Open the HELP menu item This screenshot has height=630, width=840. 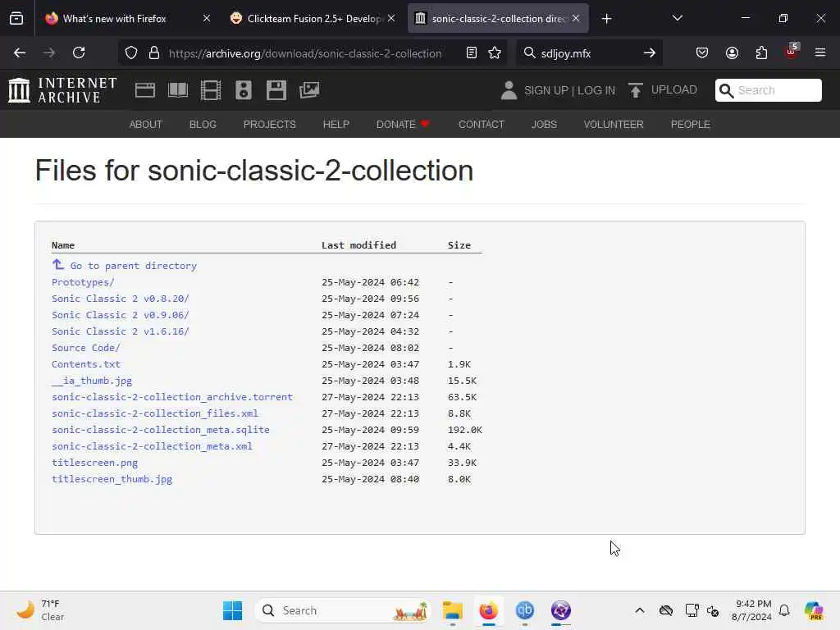[x=336, y=125]
